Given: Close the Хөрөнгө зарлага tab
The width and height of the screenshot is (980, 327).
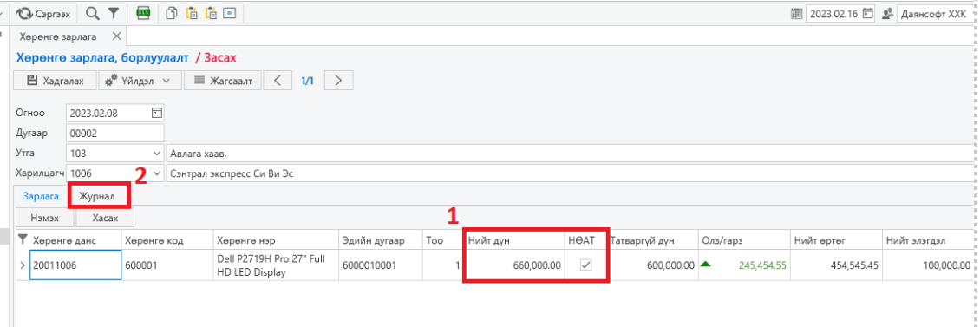Looking at the screenshot, I should (116, 36).
